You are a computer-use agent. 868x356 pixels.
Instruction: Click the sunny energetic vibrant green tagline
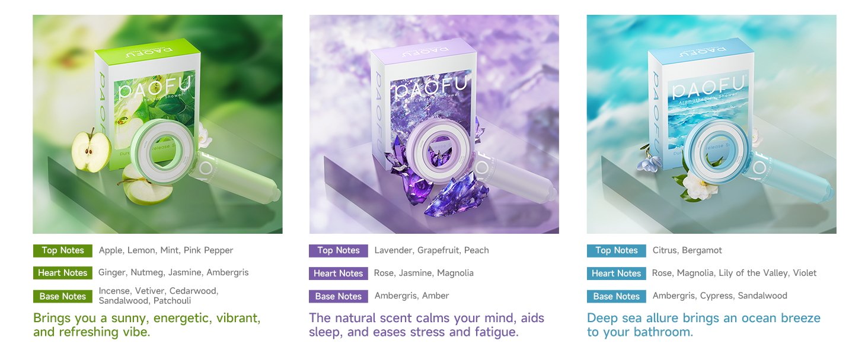(x=147, y=325)
